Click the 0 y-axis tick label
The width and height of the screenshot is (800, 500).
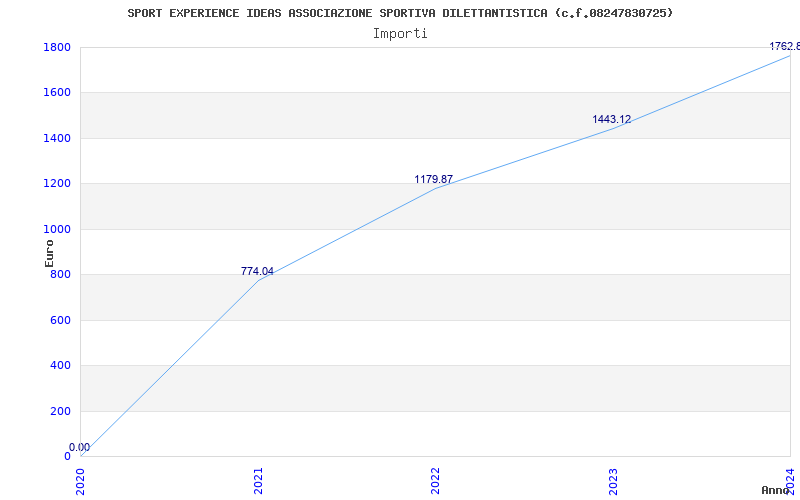[x=67, y=456]
